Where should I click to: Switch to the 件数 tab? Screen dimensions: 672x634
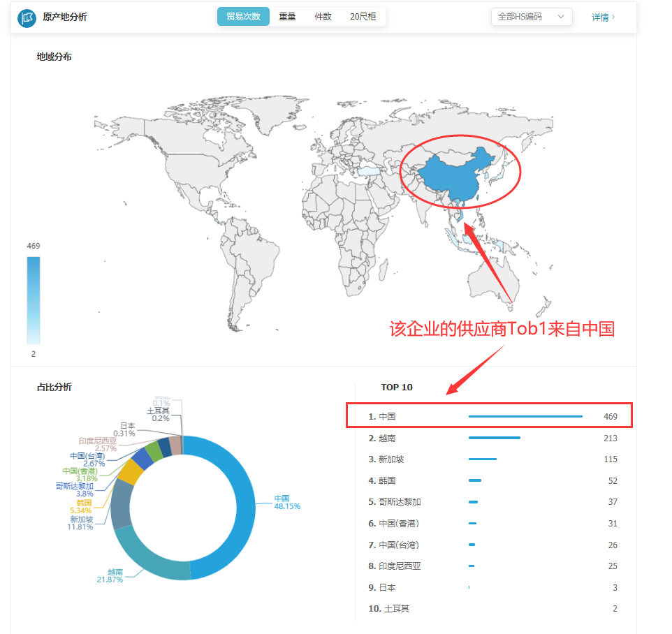click(x=322, y=16)
